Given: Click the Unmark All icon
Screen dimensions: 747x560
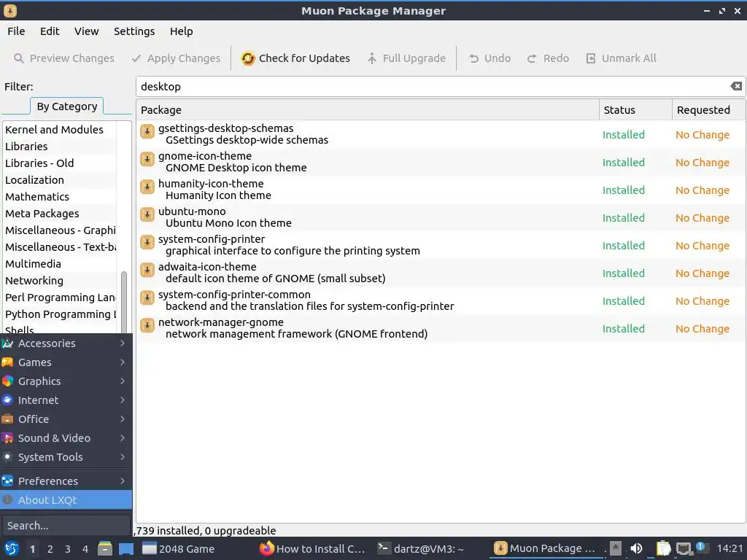Looking at the screenshot, I should point(591,58).
